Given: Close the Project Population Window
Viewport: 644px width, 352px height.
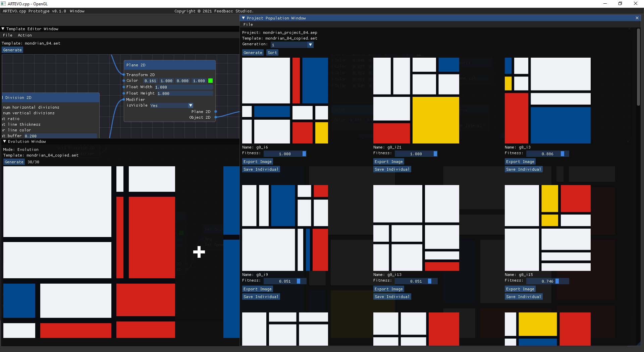Looking at the screenshot, I should 637,18.
